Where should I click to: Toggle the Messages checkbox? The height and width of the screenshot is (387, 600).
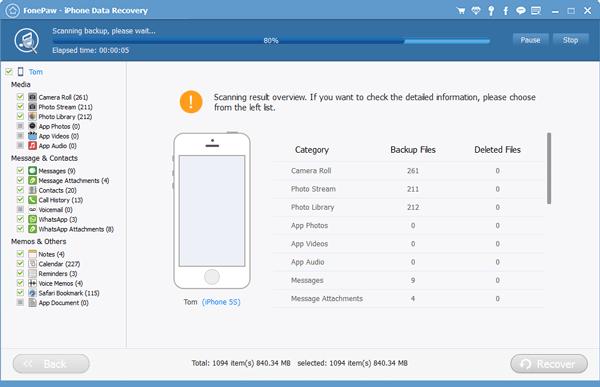(x=20, y=171)
